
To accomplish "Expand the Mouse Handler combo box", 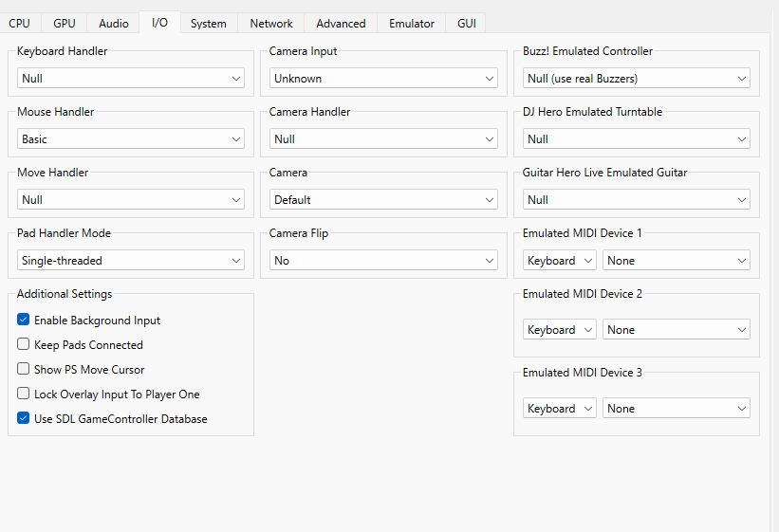I will point(131,139).
